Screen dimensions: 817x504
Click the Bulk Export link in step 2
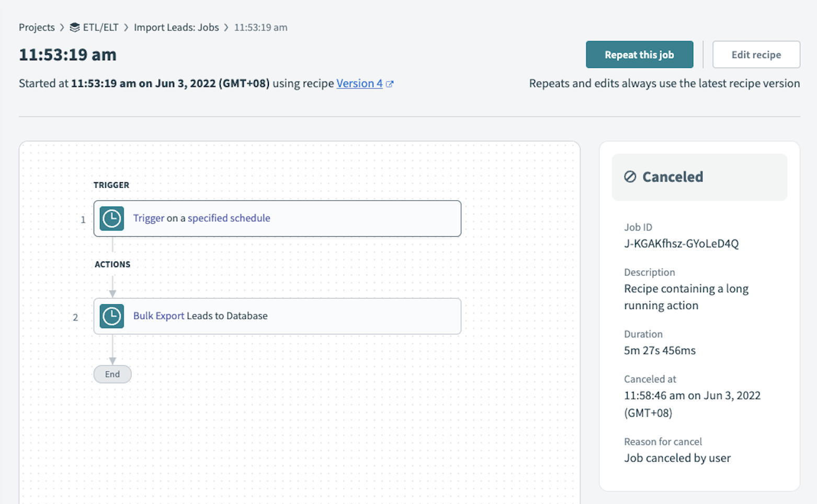pos(158,316)
